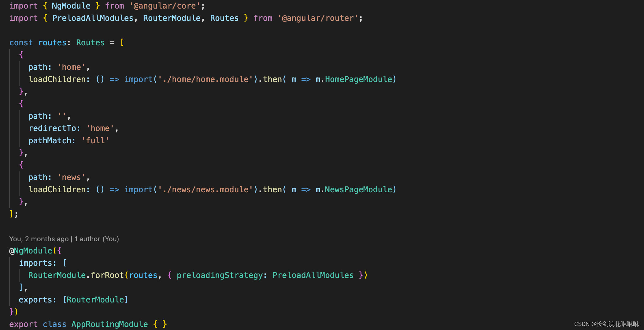Click 'NgModule' in the first import line
The width and height of the screenshot is (644, 330).
pyautogui.click(x=71, y=6)
